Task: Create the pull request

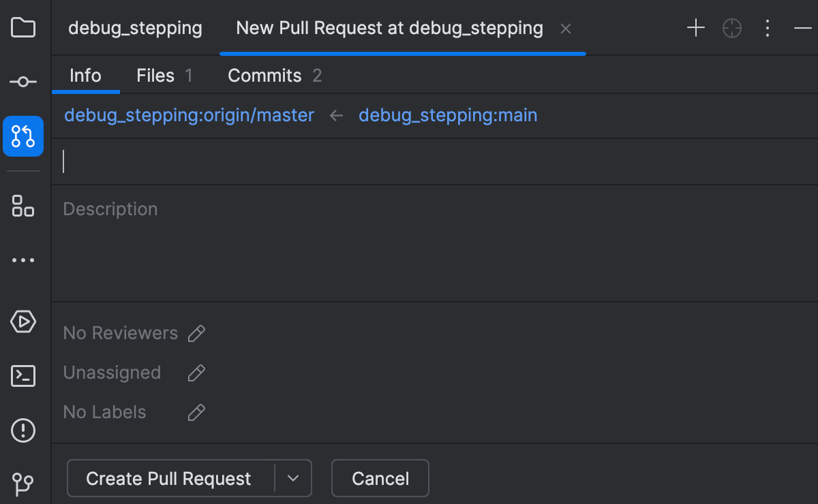Action: [x=169, y=478]
